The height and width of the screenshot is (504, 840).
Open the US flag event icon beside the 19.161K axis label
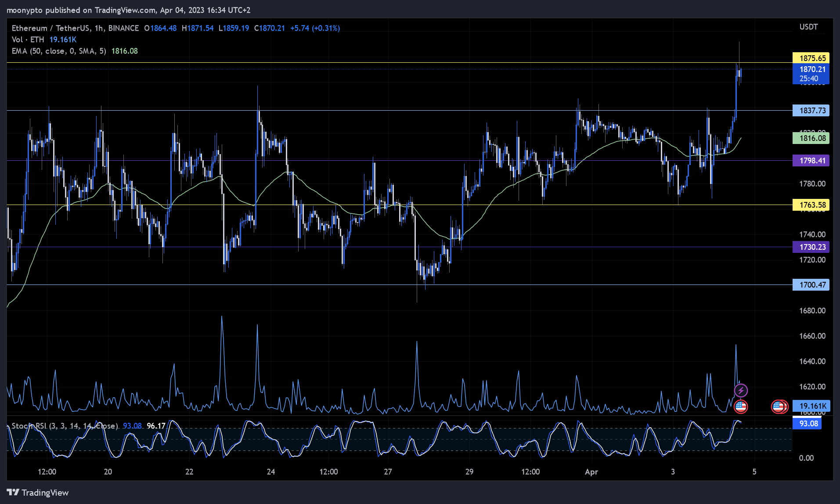click(779, 407)
